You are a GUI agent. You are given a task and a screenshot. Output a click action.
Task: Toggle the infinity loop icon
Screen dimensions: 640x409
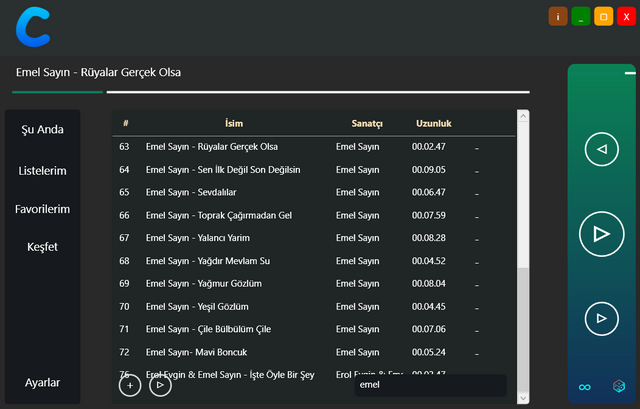[585, 387]
